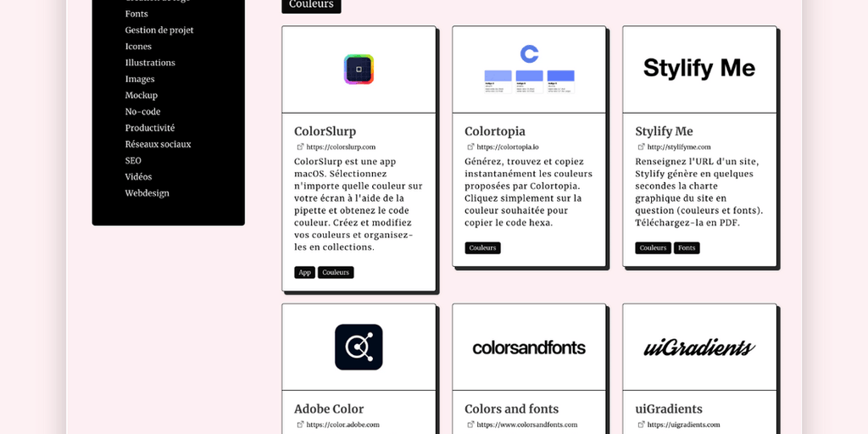This screenshot has width=868, height=434.
Task: Click Couleurs tag on Stylify Me card
Action: coord(654,248)
